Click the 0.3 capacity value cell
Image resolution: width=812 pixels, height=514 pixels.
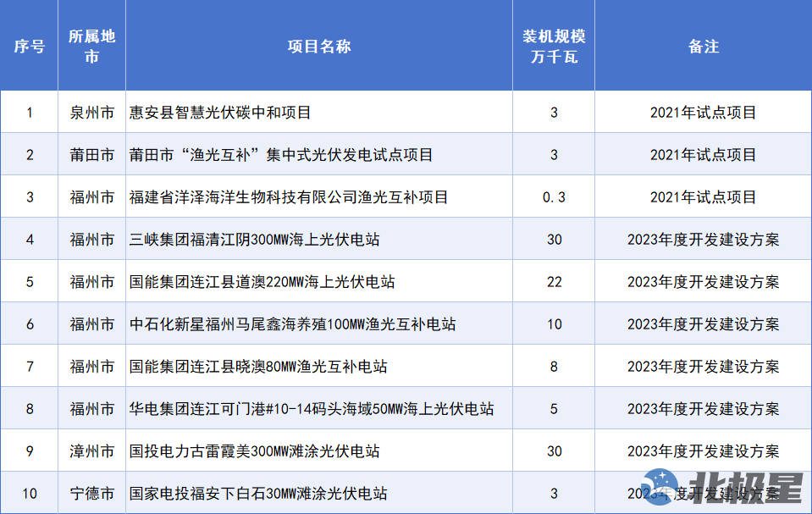click(554, 197)
